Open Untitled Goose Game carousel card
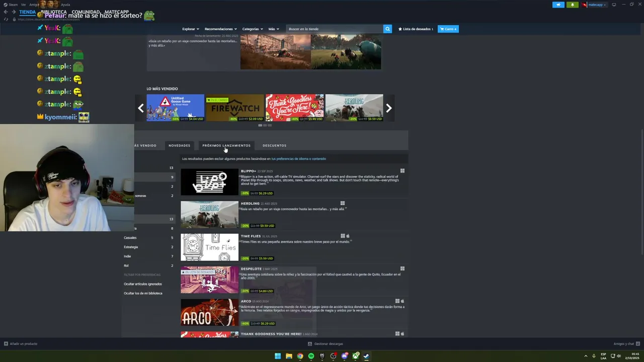This screenshot has width=644, height=362. tap(176, 108)
